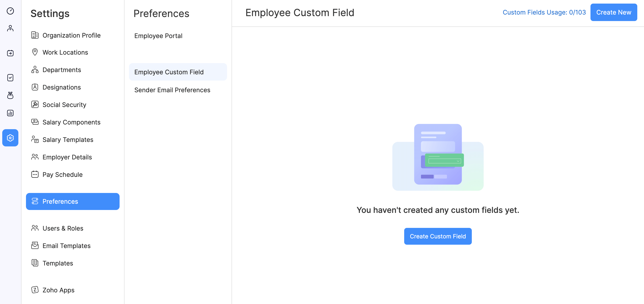Open the money bag icon in left rail
644x304 pixels.
(x=10, y=95)
